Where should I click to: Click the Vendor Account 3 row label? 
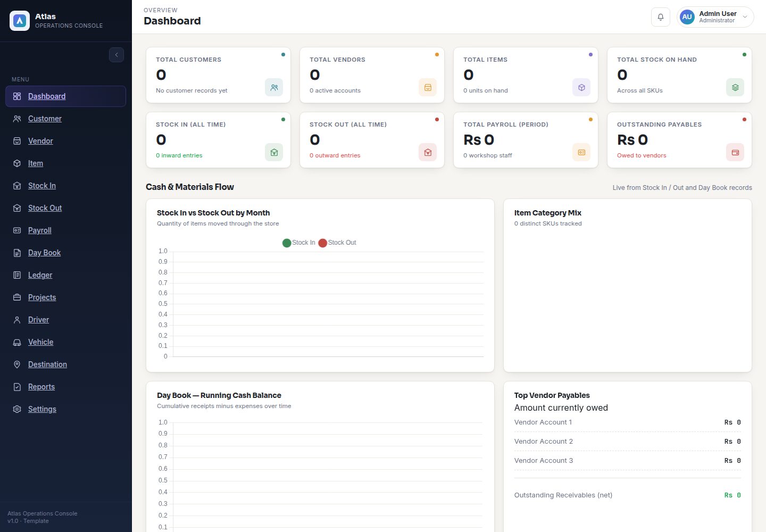(x=544, y=461)
